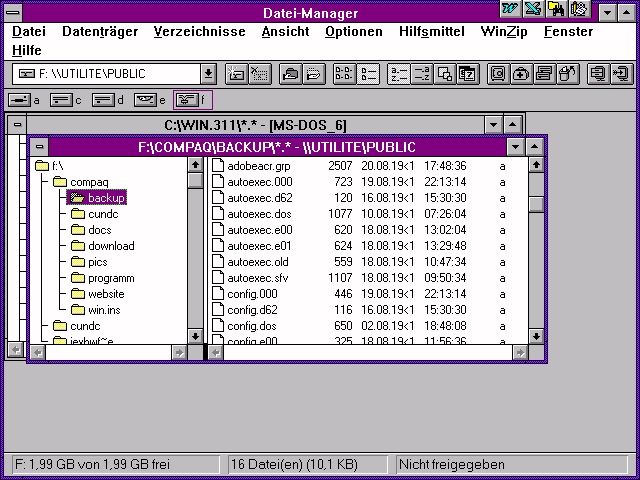Click the pencil and figure shortcut icon
The image size is (640, 480).
(x=579, y=9)
